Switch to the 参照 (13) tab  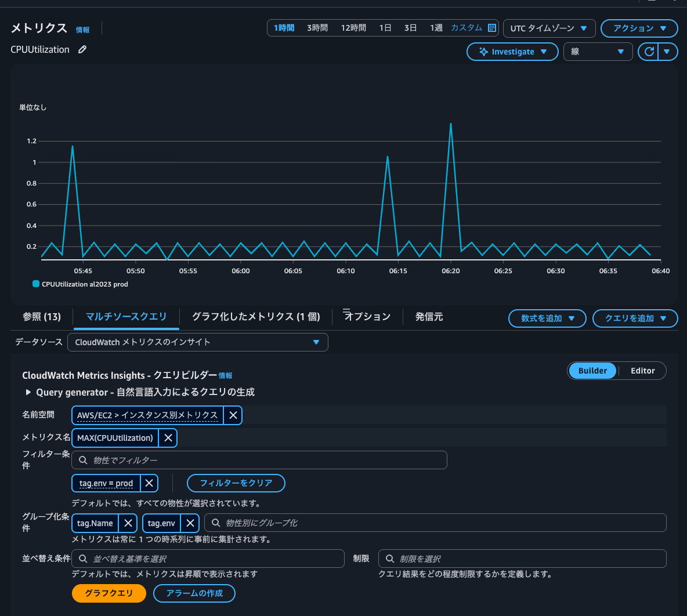[x=42, y=317]
